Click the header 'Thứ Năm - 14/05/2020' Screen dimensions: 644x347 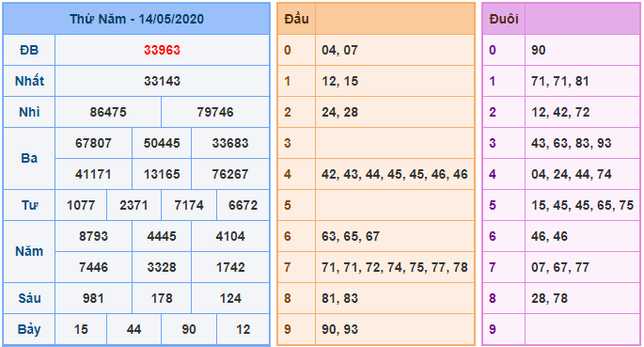pyautogui.click(x=136, y=19)
